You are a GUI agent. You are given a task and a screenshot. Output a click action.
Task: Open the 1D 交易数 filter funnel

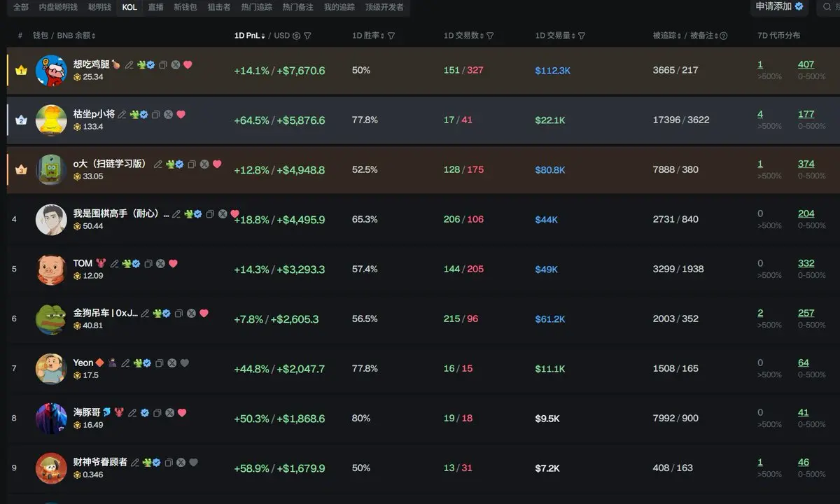point(490,36)
